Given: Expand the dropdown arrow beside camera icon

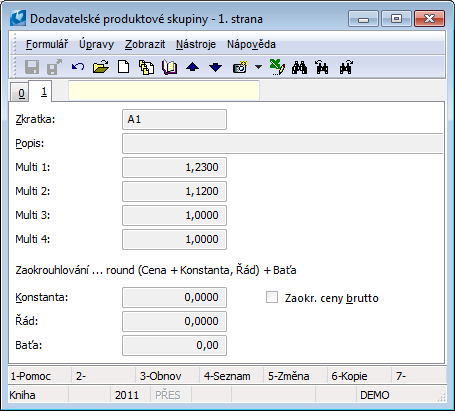Looking at the screenshot, I should click(258, 67).
